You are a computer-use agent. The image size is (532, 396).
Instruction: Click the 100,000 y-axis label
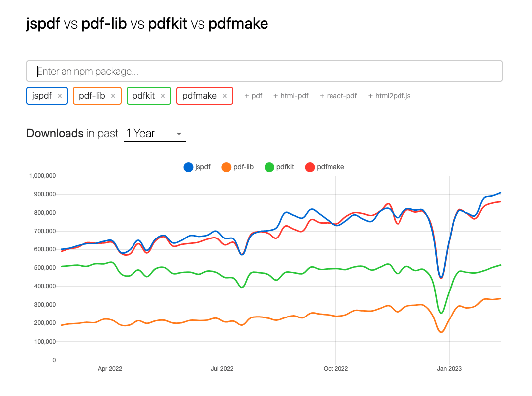pos(45,342)
